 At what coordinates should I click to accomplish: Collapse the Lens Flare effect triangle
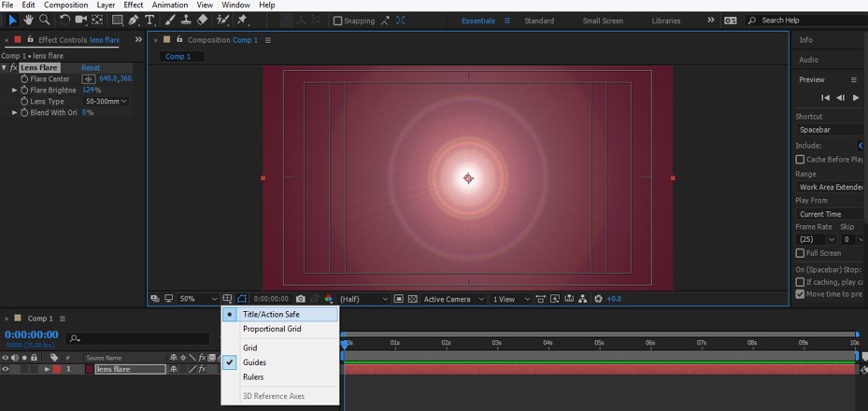coord(5,67)
